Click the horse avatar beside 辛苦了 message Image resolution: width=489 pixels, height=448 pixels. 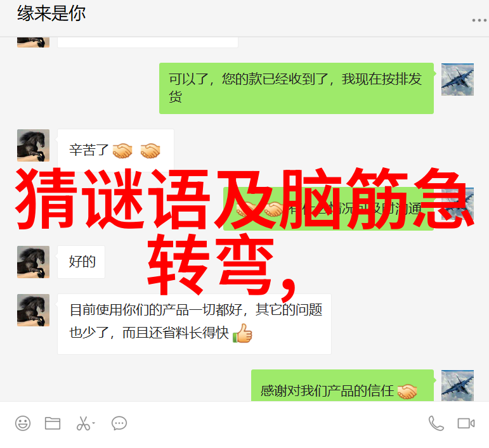[x=33, y=145]
